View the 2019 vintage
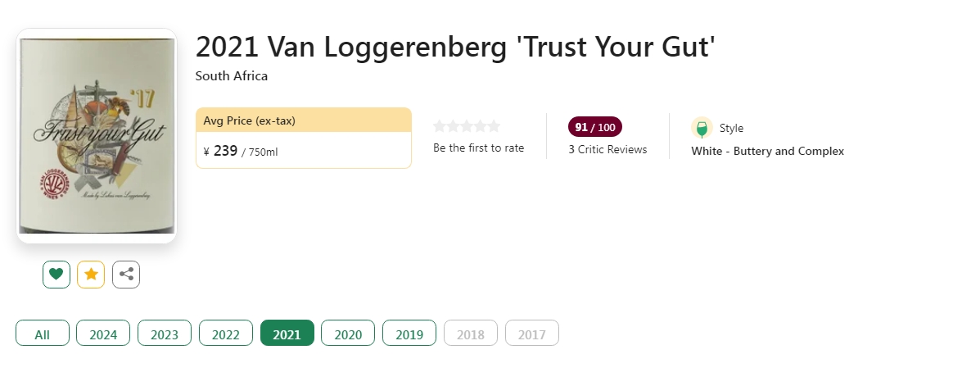 [409, 334]
